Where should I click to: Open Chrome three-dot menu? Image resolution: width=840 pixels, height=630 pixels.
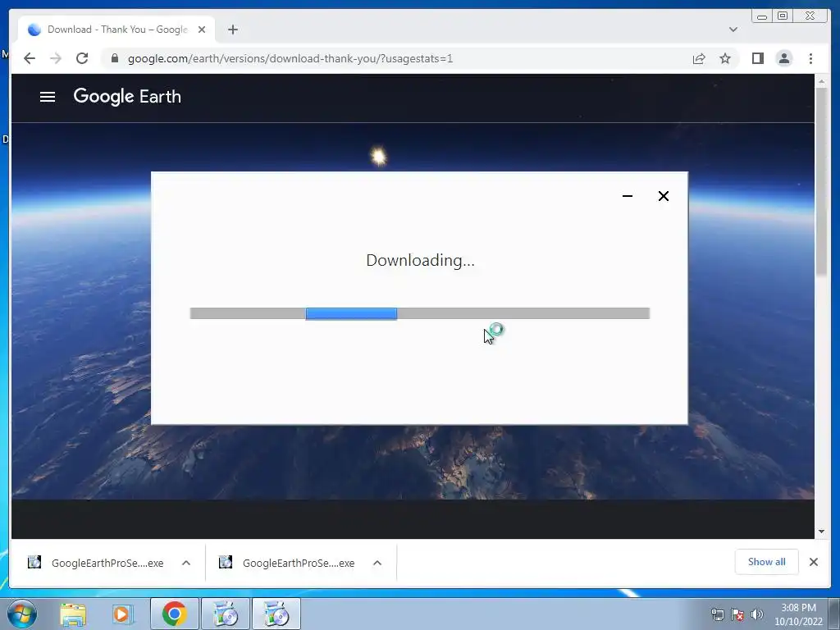coord(810,58)
